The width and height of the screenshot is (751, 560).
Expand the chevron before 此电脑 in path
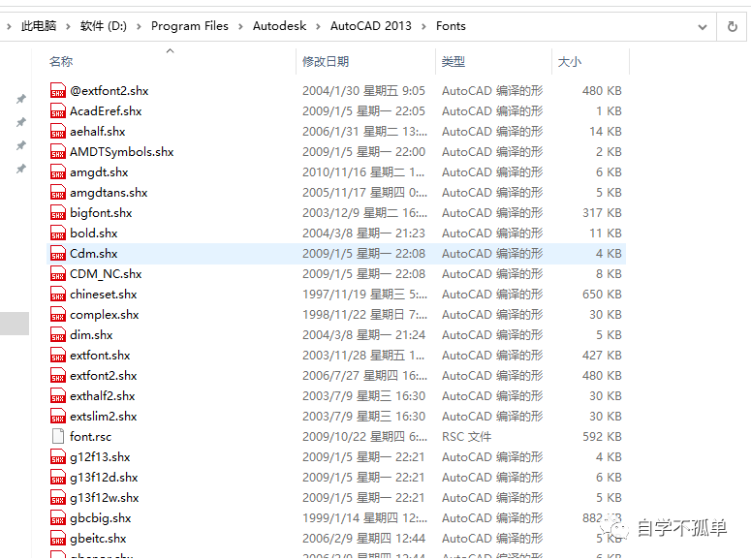click(x=9, y=26)
